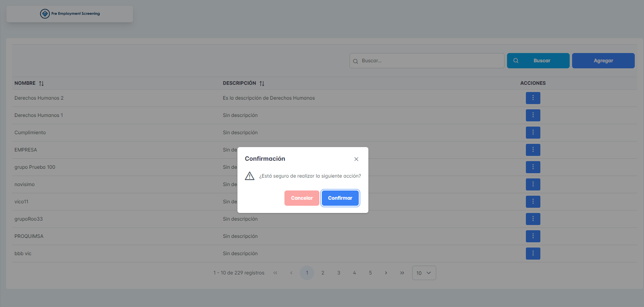Click the Agregar button
The height and width of the screenshot is (307, 644).
click(x=603, y=61)
